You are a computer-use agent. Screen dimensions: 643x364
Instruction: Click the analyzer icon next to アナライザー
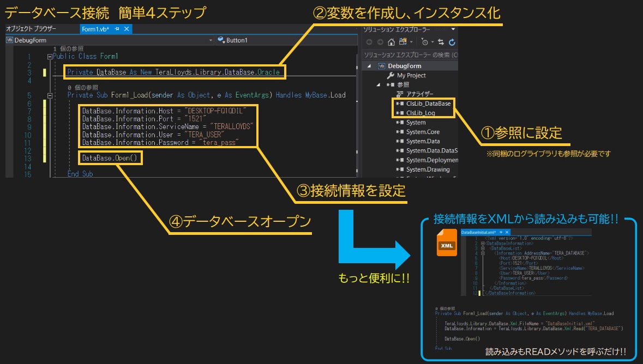tap(400, 94)
